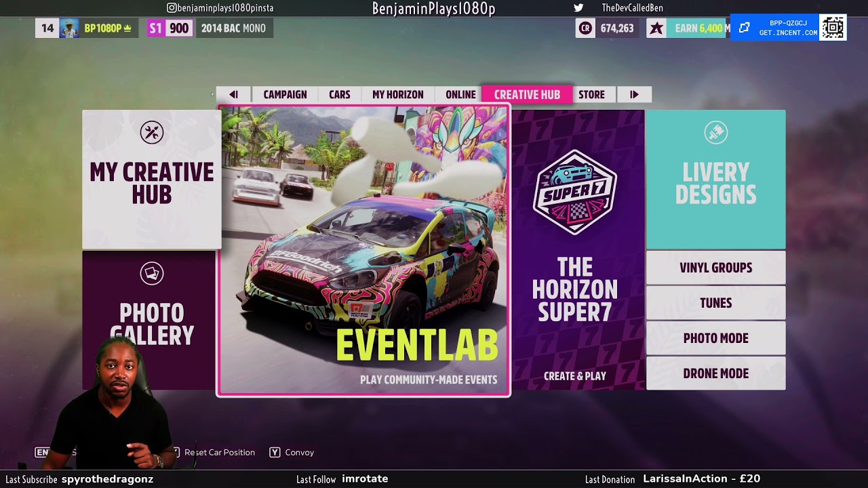Open Vinyl Groups
Screen dimensions: 868x488
(715, 268)
